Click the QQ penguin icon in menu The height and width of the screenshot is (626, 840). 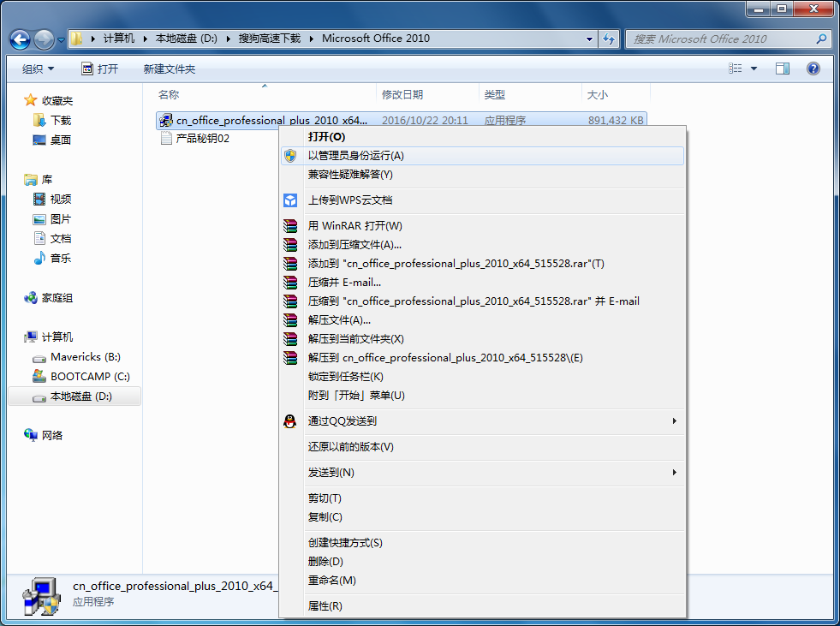click(x=289, y=421)
